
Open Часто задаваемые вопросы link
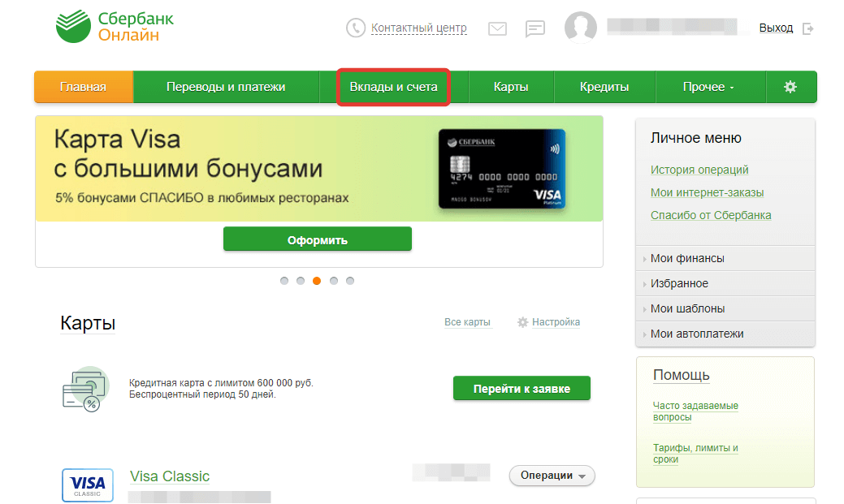pyautogui.click(x=695, y=411)
